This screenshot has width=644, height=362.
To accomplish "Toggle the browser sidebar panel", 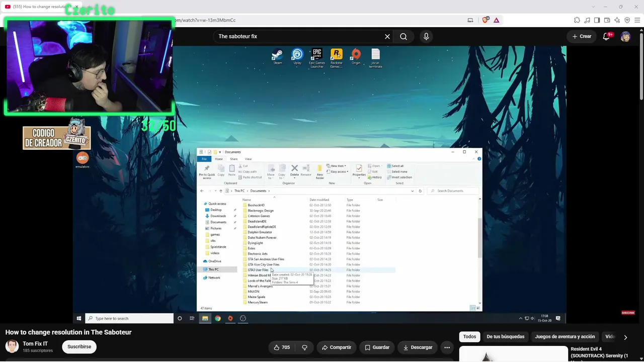I will pos(597,20).
